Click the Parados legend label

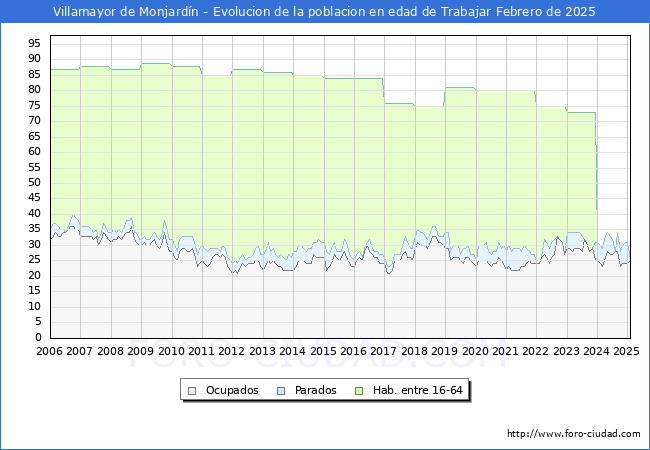(315, 390)
